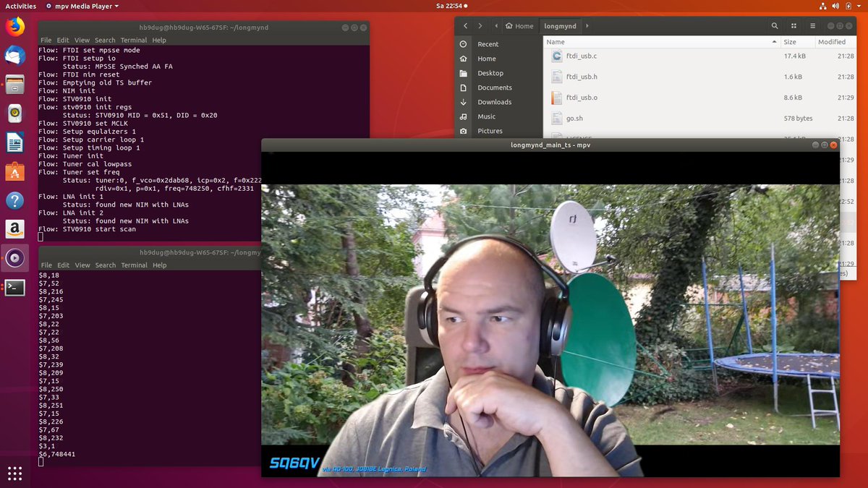Open Help menu in Flow log terminal

pos(159,40)
